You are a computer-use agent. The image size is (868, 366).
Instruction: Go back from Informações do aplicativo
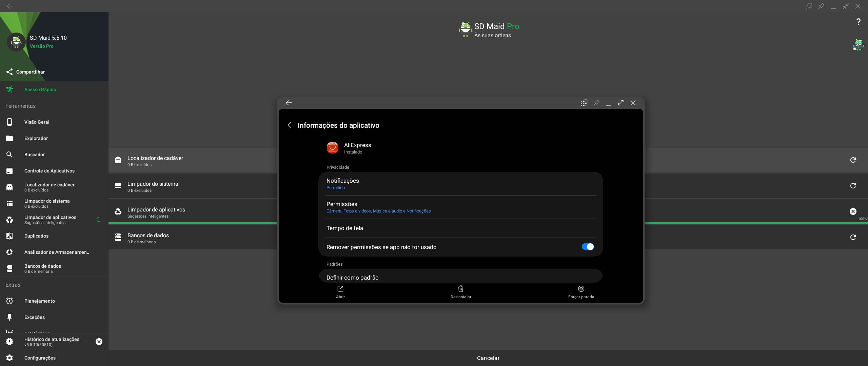pyautogui.click(x=289, y=125)
